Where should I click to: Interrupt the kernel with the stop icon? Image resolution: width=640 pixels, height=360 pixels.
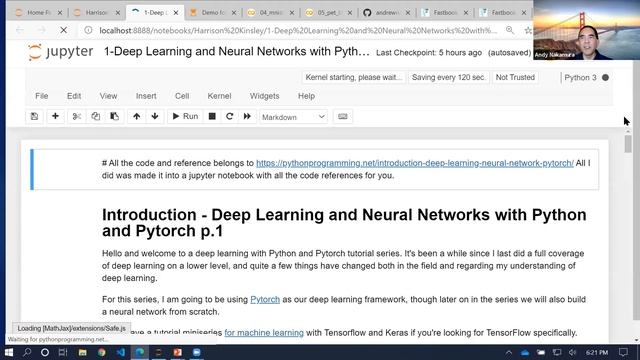pos(212,117)
